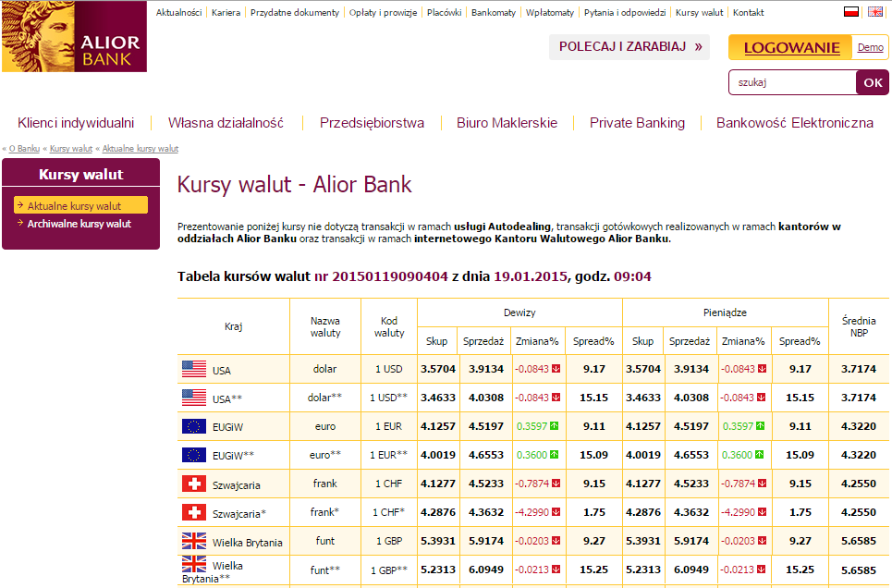The image size is (892, 588).
Task: Click the 1 CHF* currency code cell
Action: point(388,512)
